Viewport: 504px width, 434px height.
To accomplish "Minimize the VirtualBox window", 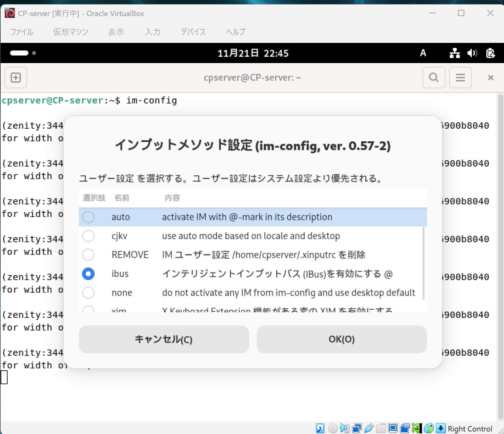I will pos(432,13).
